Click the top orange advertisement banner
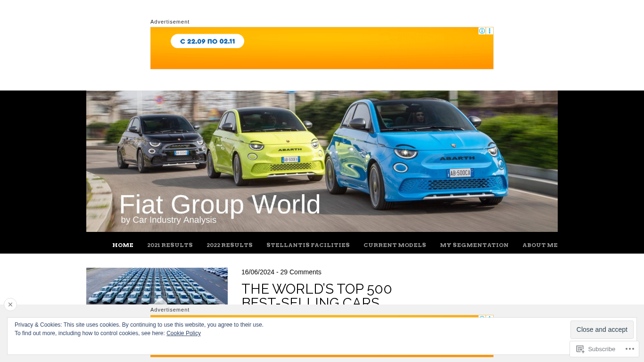The width and height of the screenshot is (644, 362). pyautogui.click(x=322, y=48)
